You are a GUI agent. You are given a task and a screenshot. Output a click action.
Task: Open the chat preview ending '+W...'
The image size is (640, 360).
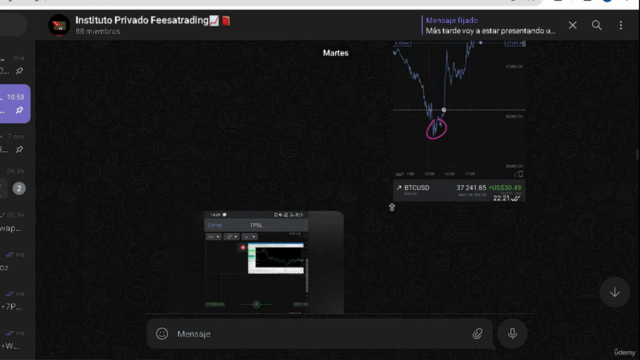[x=15, y=340]
